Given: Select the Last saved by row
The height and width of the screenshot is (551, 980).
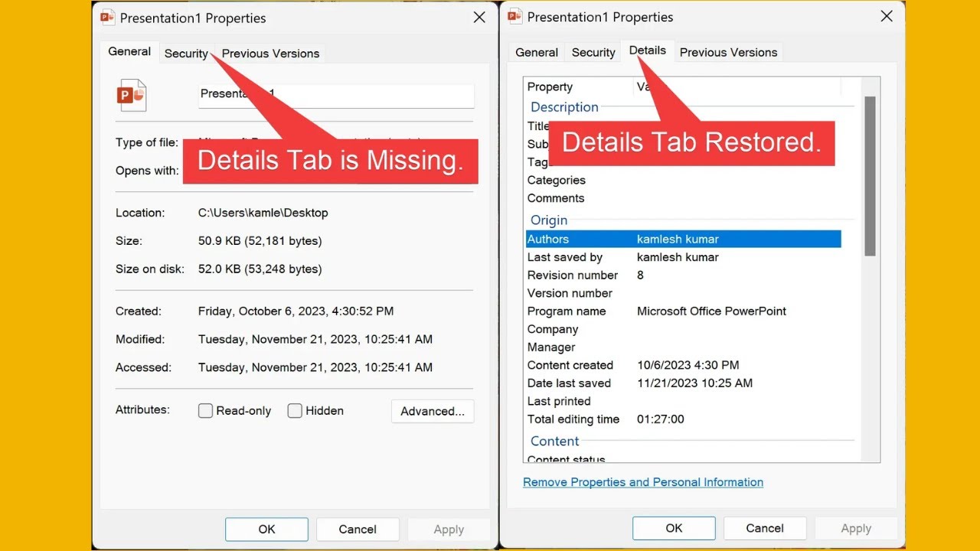Looking at the screenshot, I should tap(683, 257).
